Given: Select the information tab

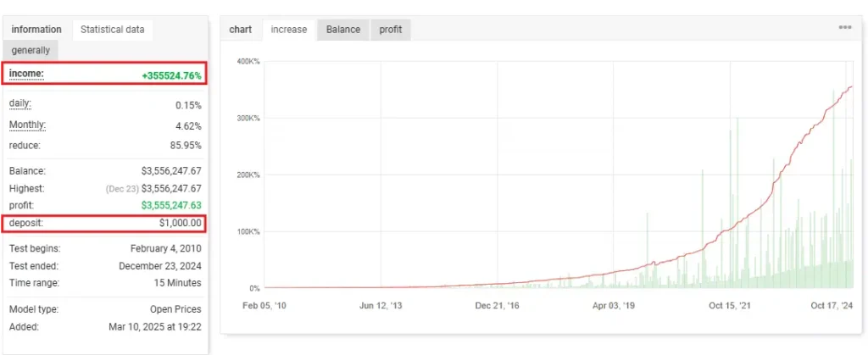Looking at the screenshot, I should click(36, 29).
